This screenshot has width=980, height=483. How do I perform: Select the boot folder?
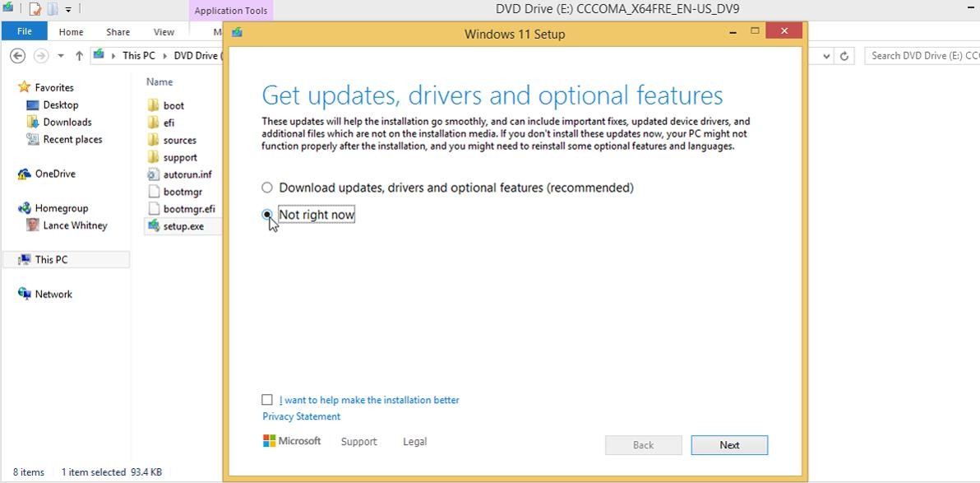[x=173, y=106]
